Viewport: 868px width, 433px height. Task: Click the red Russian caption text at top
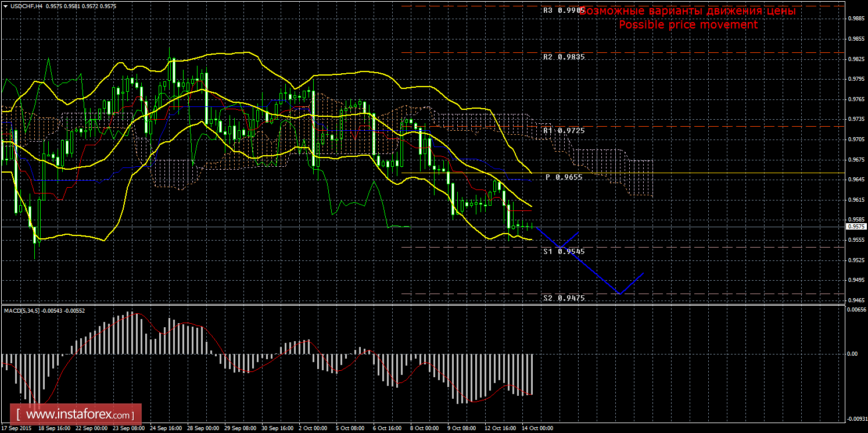click(688, 11)
